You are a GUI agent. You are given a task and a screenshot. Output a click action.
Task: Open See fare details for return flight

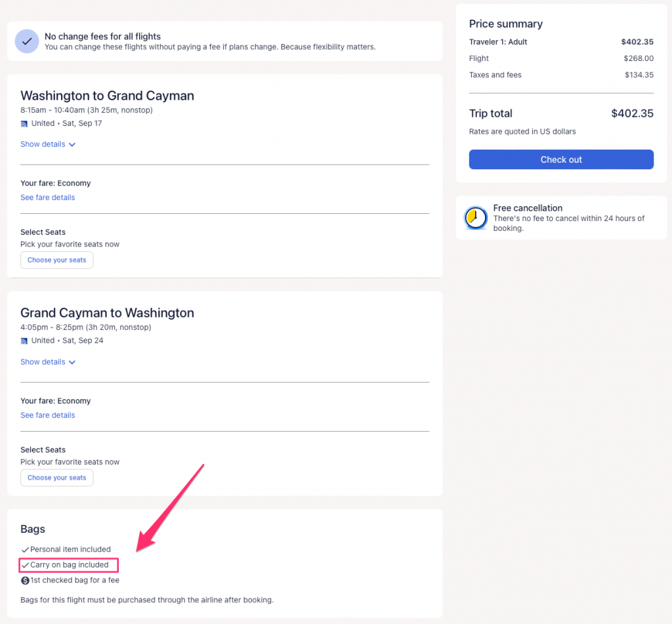[x=48, y=415]
